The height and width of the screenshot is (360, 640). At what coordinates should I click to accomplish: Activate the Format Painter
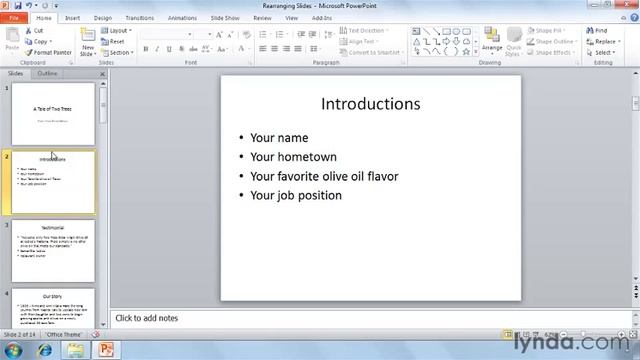pos(48,53)
